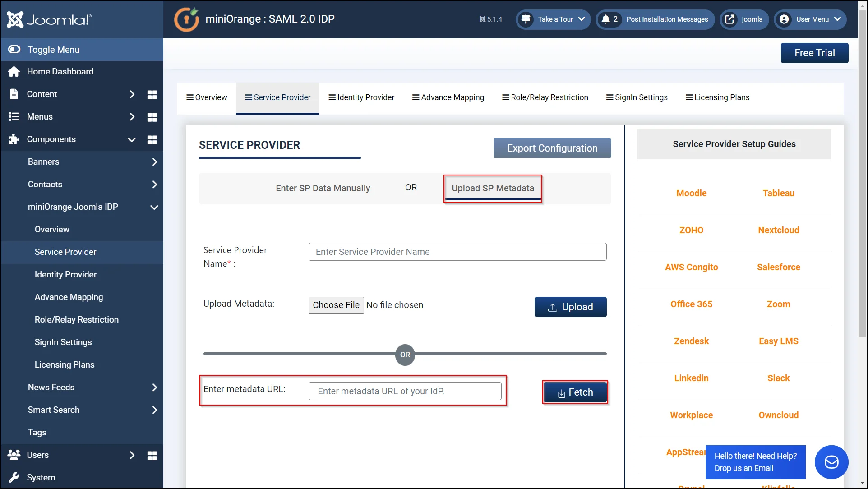Screen dimensions: 868x489
Task: Select Enter SP Data Manually option
Action: (323, 188)
